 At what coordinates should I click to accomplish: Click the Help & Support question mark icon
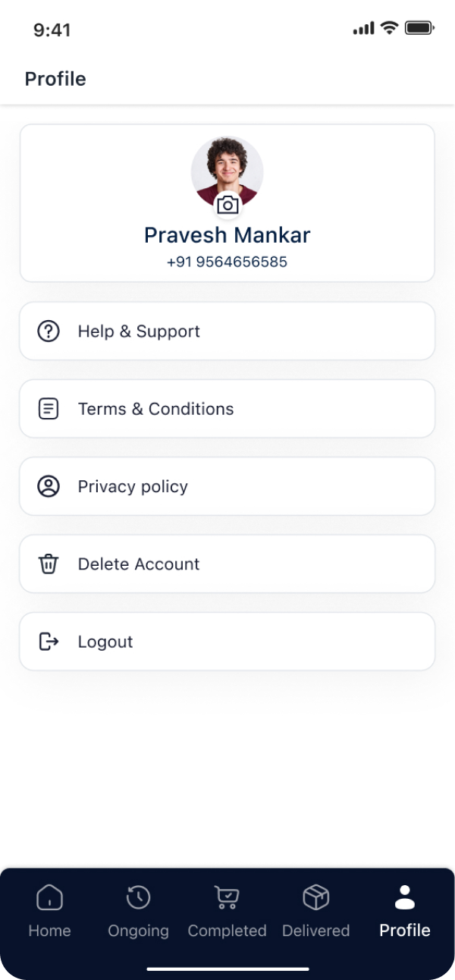[49, 331]
